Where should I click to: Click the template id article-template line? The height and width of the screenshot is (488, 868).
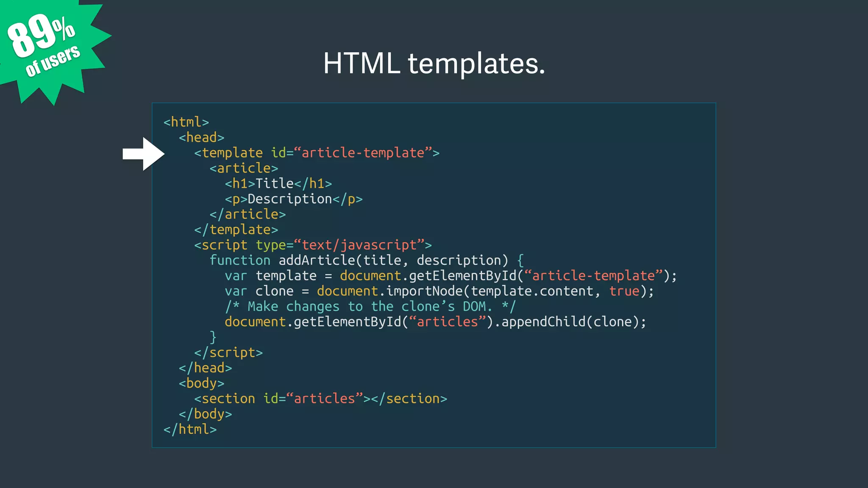tap(317, 153)
